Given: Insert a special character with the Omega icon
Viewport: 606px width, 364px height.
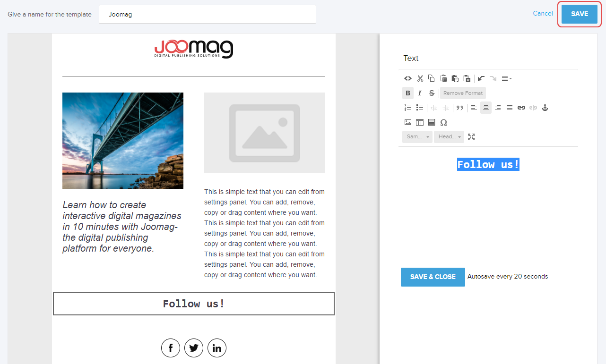Looking at the screenshot, I should click(x=443, y=122).
